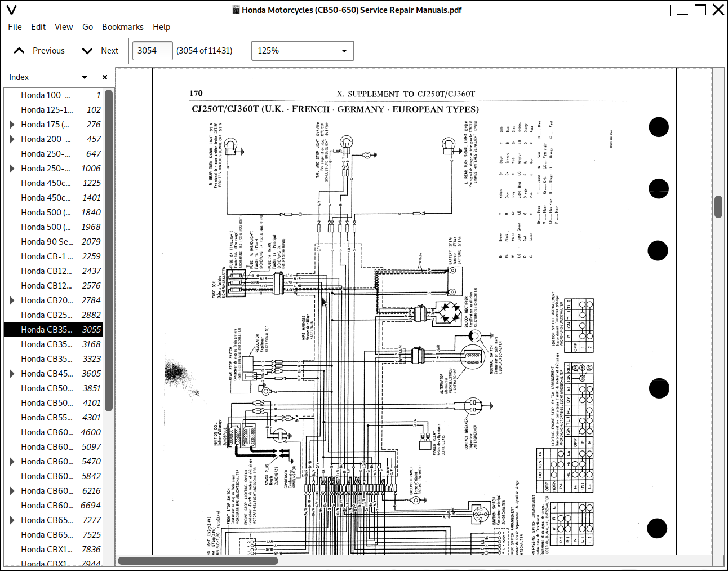The image size is (728, 571).
Task: Select the Honda CB60 bookmark page 6694
Action: point(54,506)
